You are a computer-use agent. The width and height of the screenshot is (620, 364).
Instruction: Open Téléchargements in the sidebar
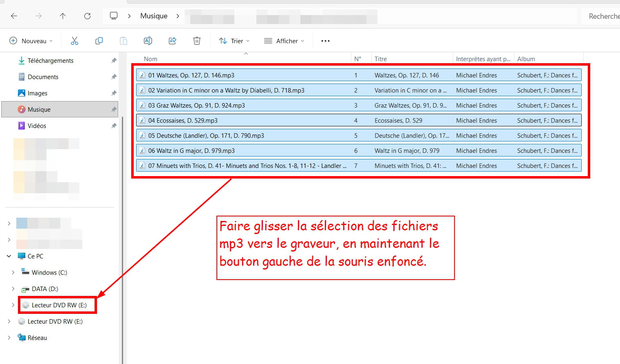tap(50, 60)
